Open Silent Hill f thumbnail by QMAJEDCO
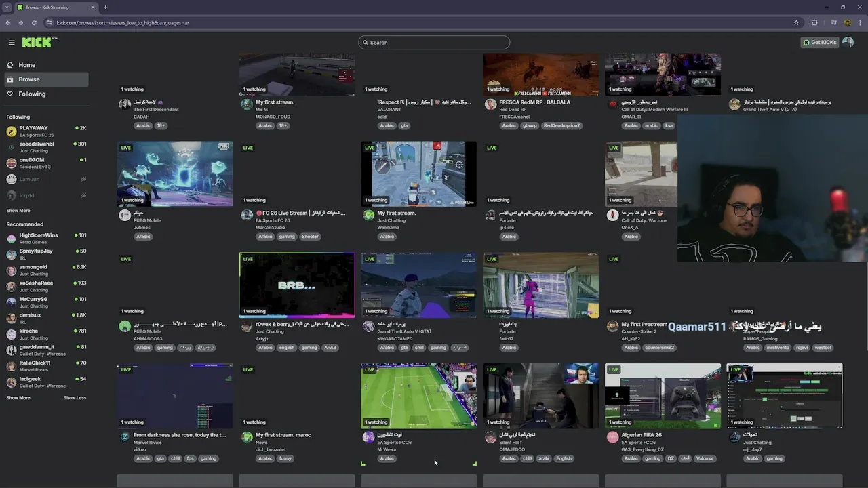The width and height of the screenshot is (868, 488). [540, 396]
